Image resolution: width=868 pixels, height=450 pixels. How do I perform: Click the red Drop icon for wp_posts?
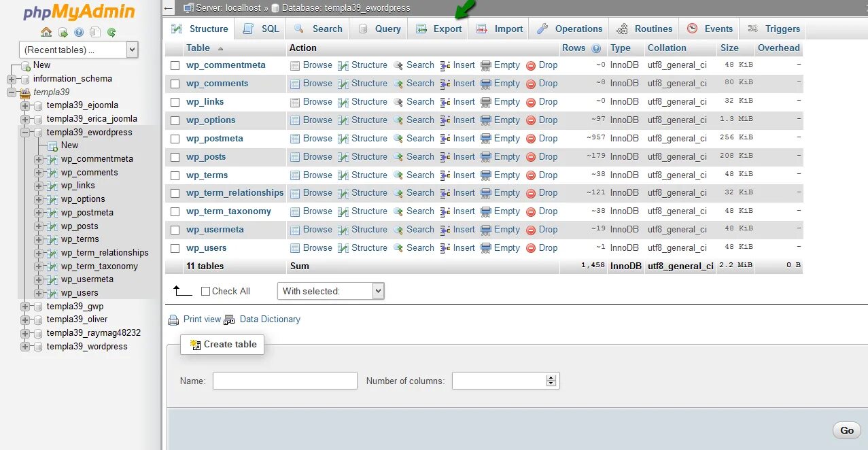pyautogui.click(x=531, y=157)
